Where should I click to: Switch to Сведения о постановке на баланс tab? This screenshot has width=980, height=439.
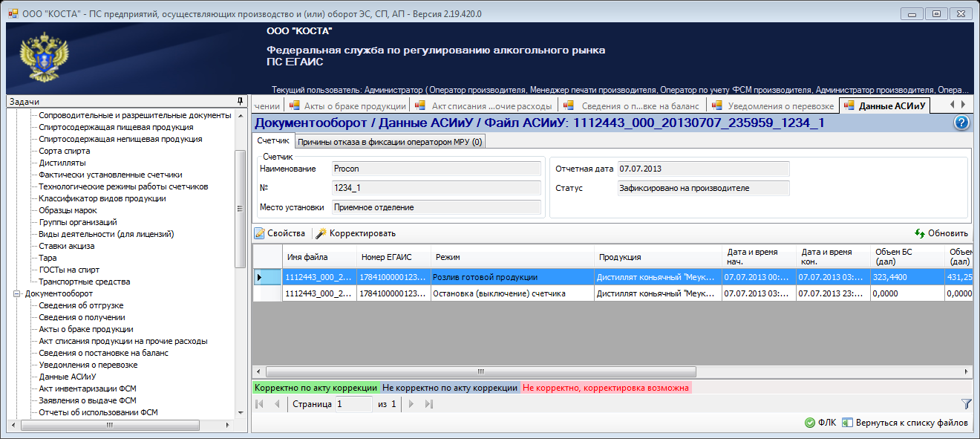point(633,106)
